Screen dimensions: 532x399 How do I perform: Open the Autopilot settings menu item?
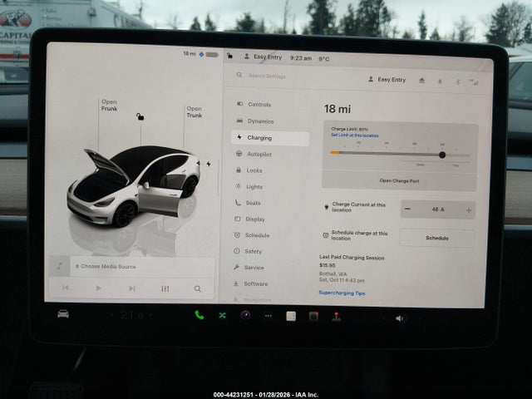coord(259,154)
